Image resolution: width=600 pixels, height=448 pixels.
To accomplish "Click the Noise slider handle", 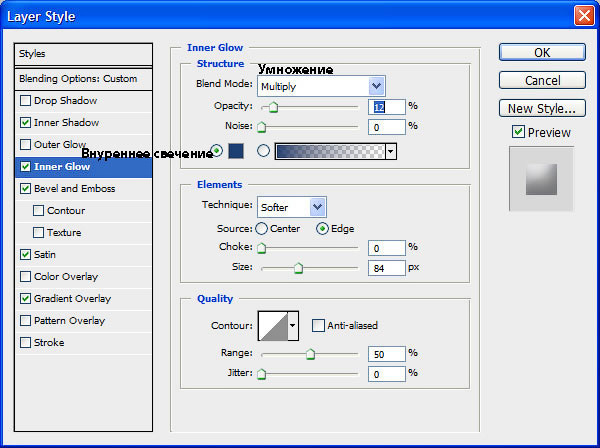I will pos(261,127).
